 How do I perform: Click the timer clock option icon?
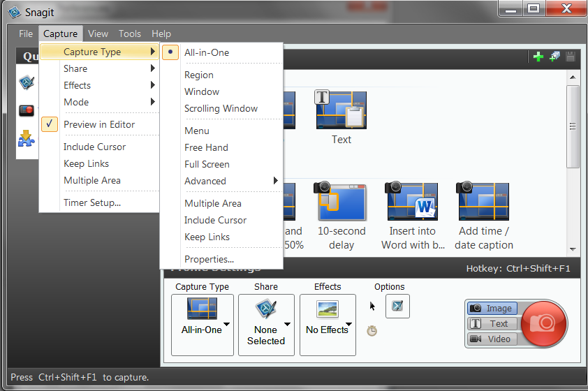coord(372,331)
